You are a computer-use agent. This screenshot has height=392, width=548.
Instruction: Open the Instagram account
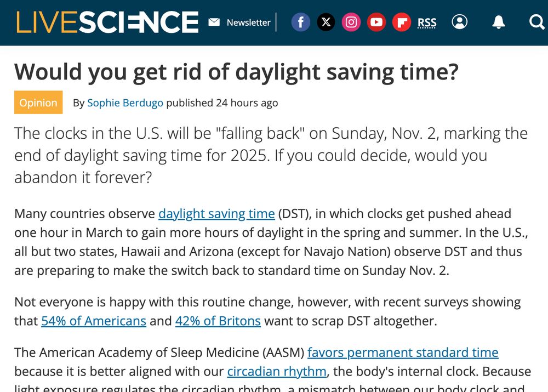click(351, 22)
